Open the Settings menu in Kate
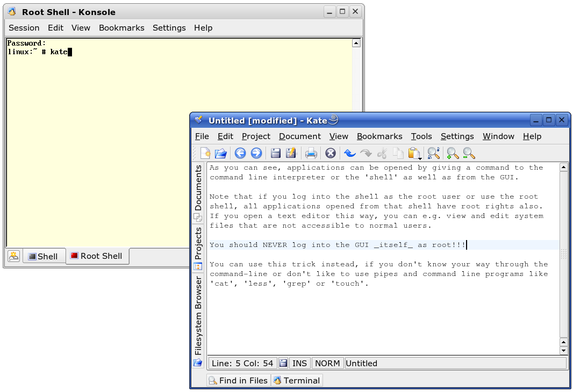 pos(457,136)
